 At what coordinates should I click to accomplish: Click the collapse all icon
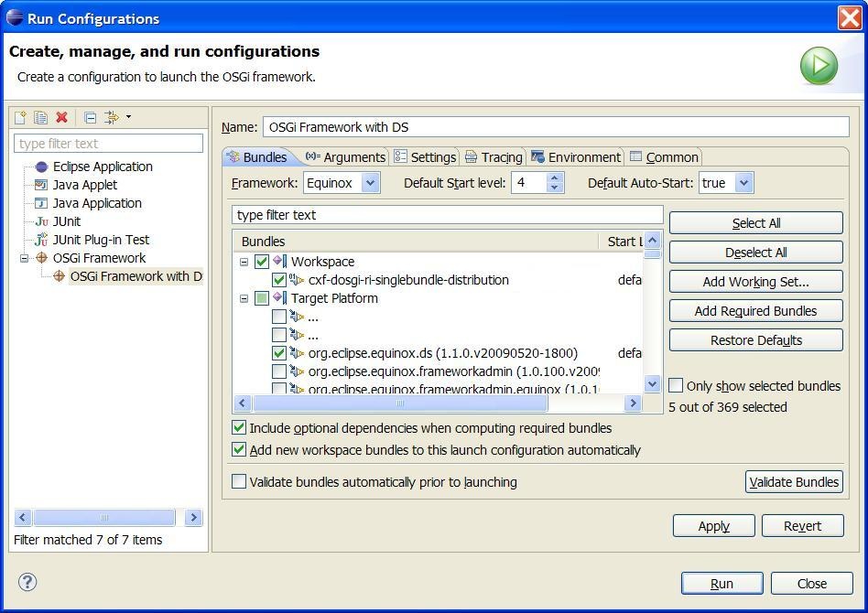[90, 117]
